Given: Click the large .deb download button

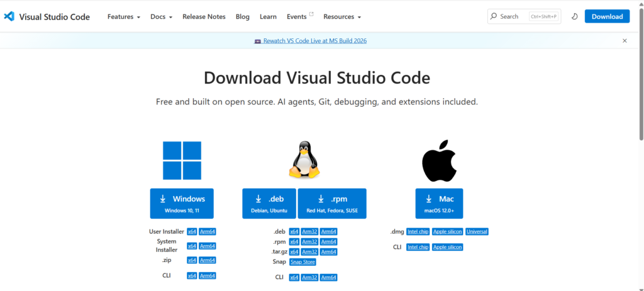Looking at the screenshot, I should click(269, 204).
